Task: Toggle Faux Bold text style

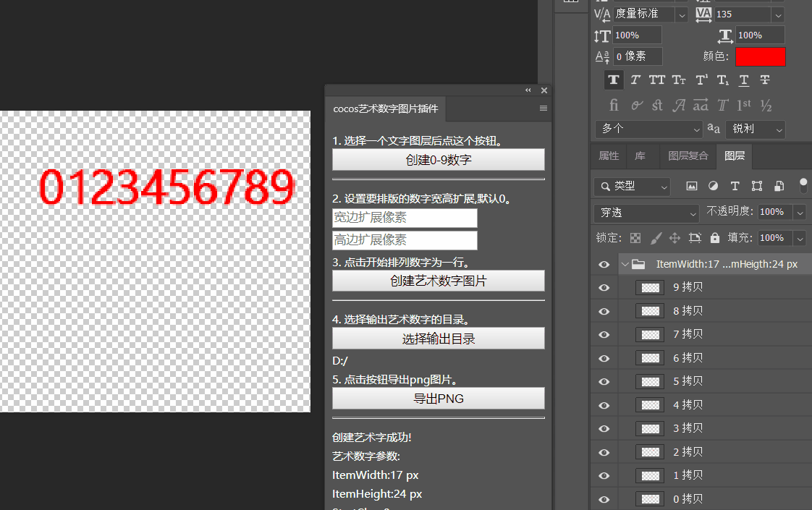Action: 614,80
